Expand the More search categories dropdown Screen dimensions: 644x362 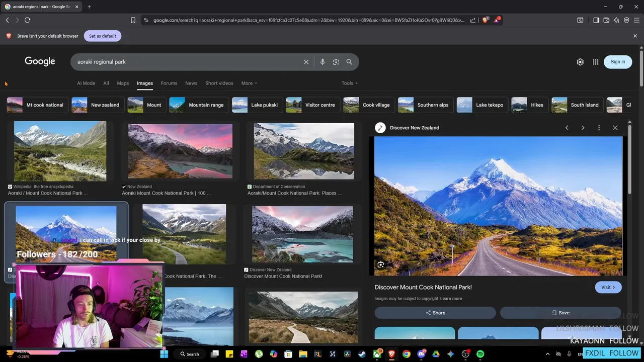tap(249, 83)
